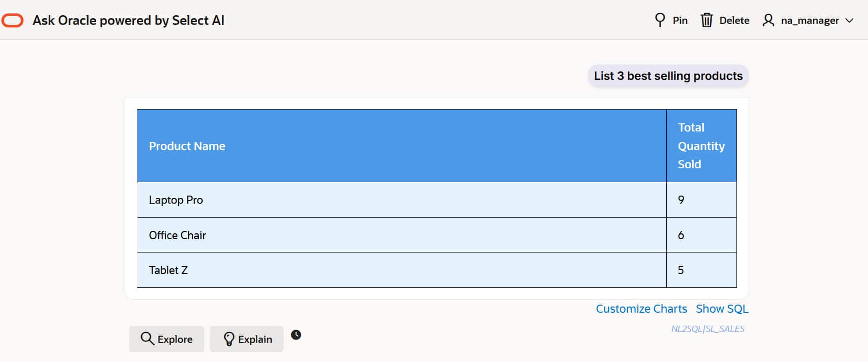Click the quantity 9 cell for Laptop Pro
This screenshot has width=868, height=362.
click(x=681, y=200)
